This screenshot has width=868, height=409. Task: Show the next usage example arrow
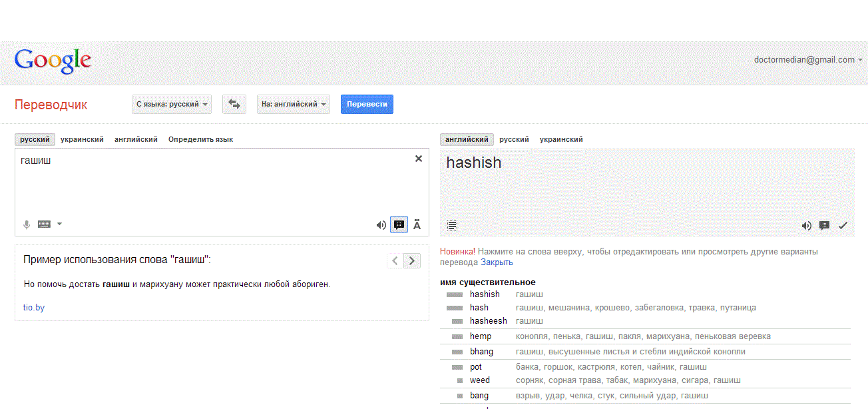point(412,261)
